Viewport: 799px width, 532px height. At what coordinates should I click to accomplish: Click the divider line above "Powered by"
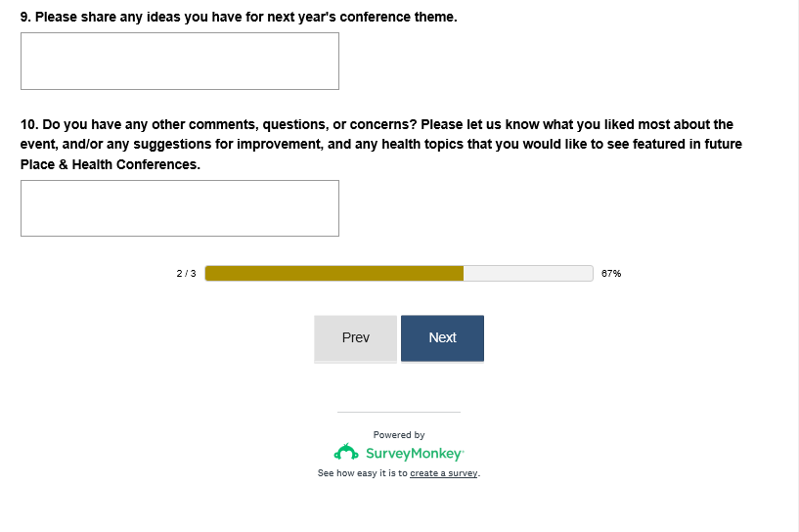pyautogui.click(x=399, y=412)
